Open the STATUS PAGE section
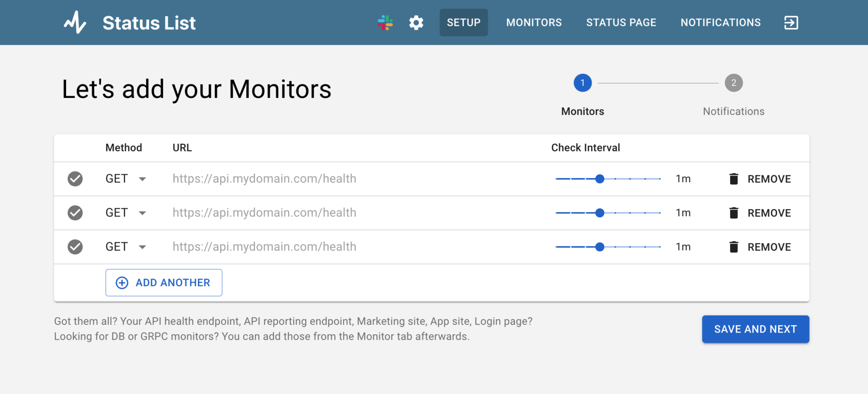868x394 pixels. pyautogui.click(x=621, y=22)
